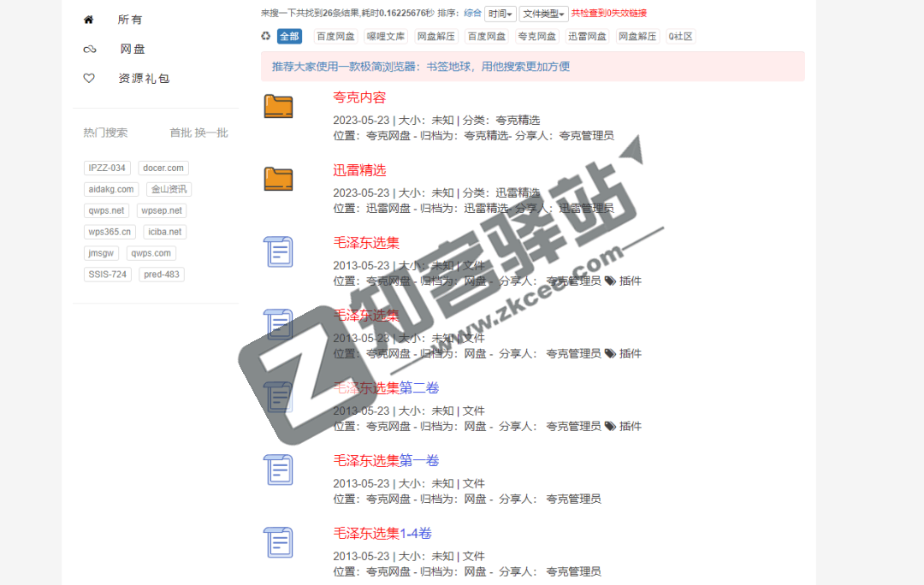Click the file icon for 毛泽东选集第一卷
The image size is (924, 585).
(278, 470)
